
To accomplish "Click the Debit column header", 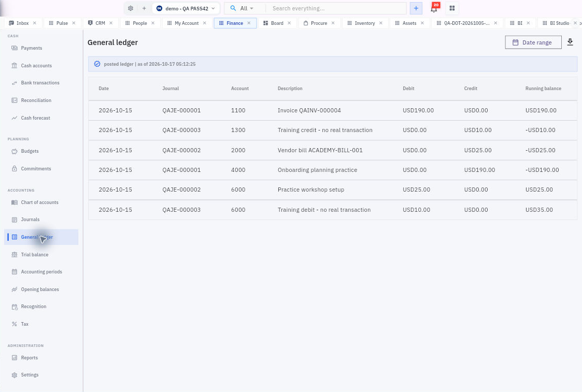I will click(408, 89).
